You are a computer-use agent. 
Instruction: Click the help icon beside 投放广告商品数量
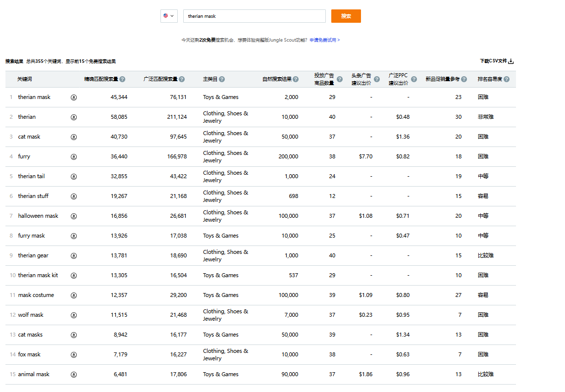(339, 79)
